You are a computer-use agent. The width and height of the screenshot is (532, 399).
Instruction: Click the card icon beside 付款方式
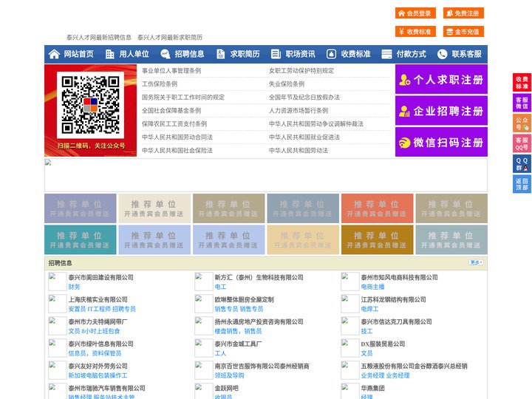click(x=386, y=54)
